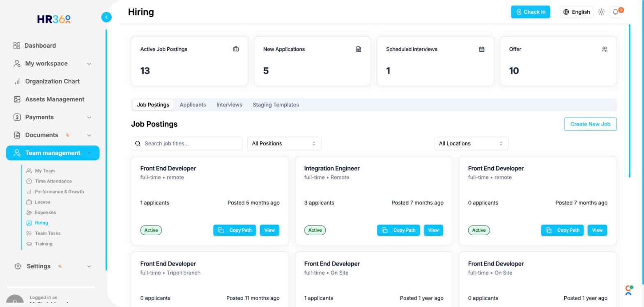Copy Path for Integration Engineer posting
The width and height of the screenshot is (644, 307).
(x=398, y=230)
